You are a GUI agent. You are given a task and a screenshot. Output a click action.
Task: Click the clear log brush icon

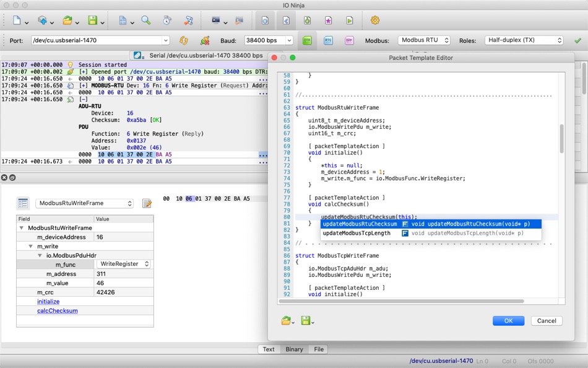(x=188, y=20)
